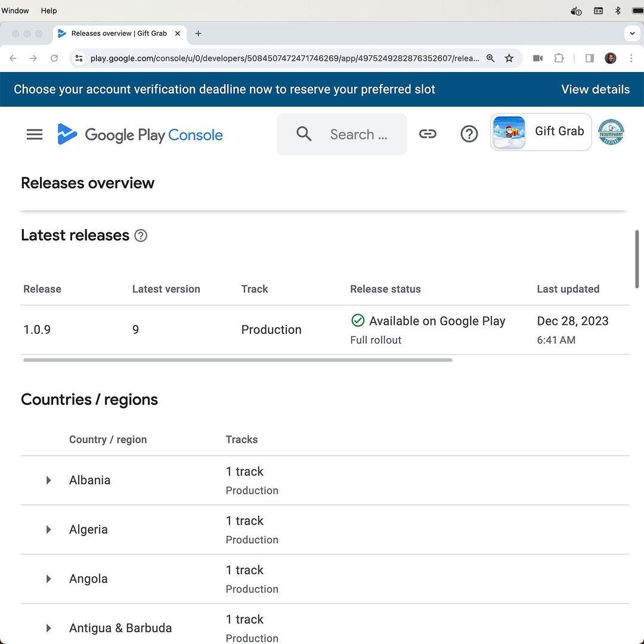Image resolution: width=644 pixels, height=644 pixels.
Task: Open the browser extensions puzzle icon
Action: 559,58
